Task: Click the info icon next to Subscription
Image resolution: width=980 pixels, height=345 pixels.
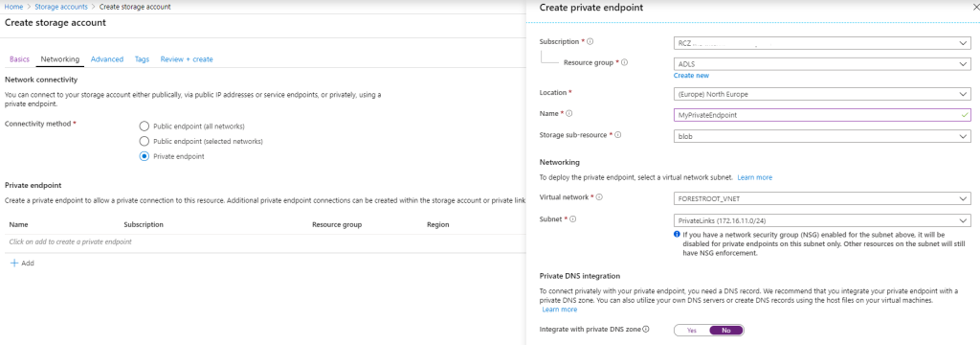Action: [x=590, y=42]
